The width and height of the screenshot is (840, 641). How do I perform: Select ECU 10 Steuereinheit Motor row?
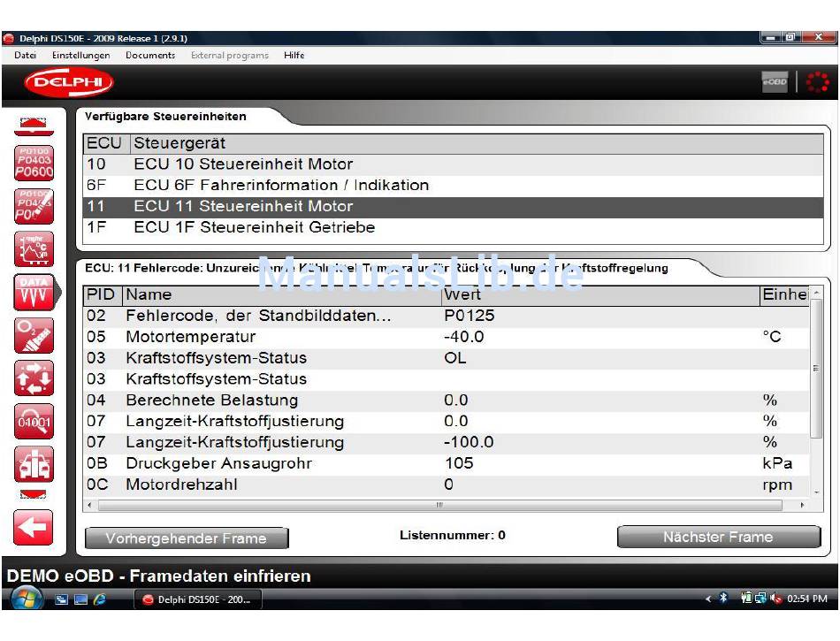(454, 164)
